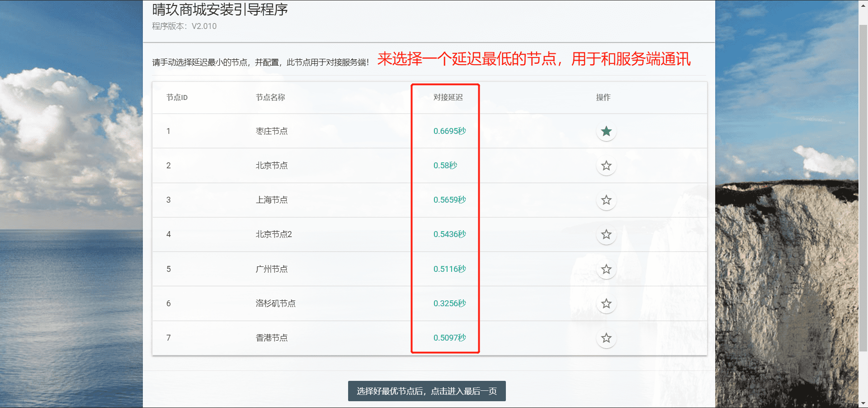This screenshot has height=408, width=868.
Task: Click the 对接延迟 column header
Action: [448, 97]
